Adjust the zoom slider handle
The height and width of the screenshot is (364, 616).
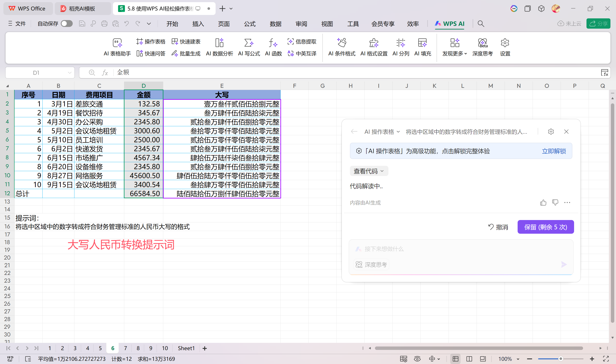click(x=561, y=359)
